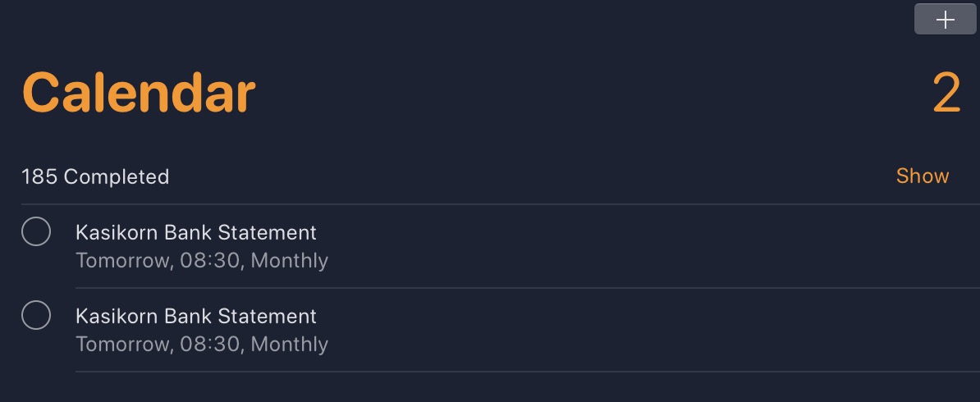Viewport: 980px width, 402px height.
Task: Click the 185 Completed label
Action: coord(95,176)
